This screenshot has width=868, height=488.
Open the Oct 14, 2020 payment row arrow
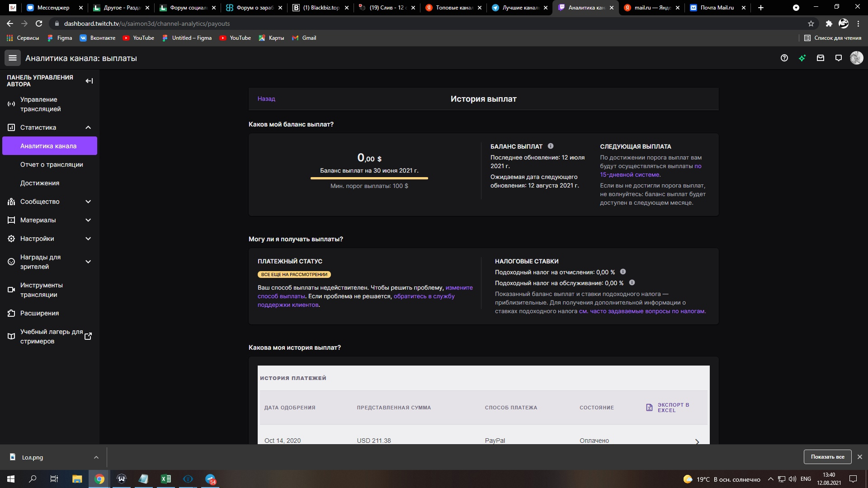(697, 441)
